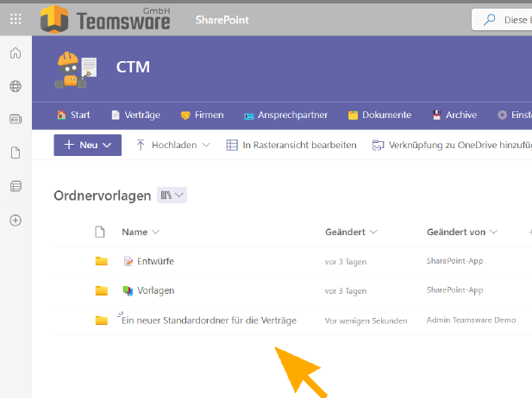
Task: Open the Geändert column header menu
Action: coord(351,232)
